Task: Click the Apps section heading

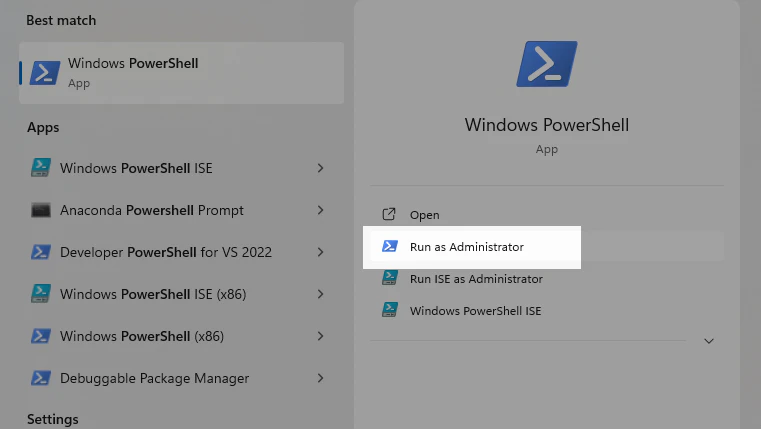Action: coord(43,128)
